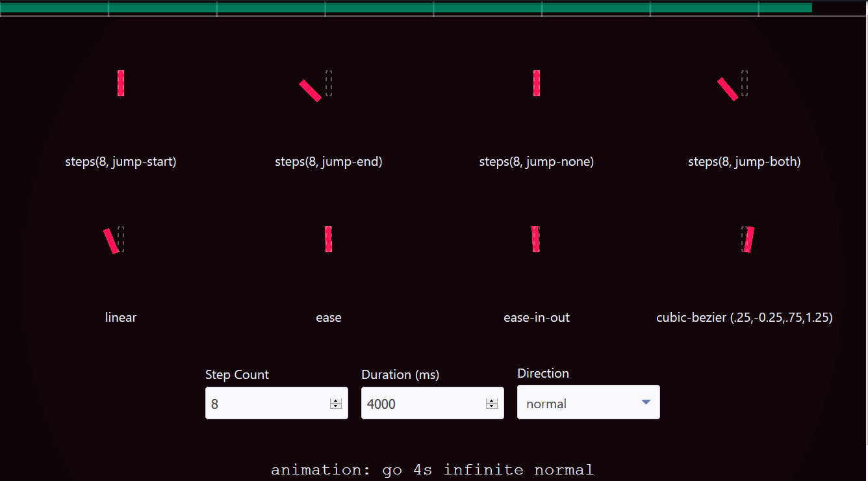Click the Duration (ms) label

[400, 375]
